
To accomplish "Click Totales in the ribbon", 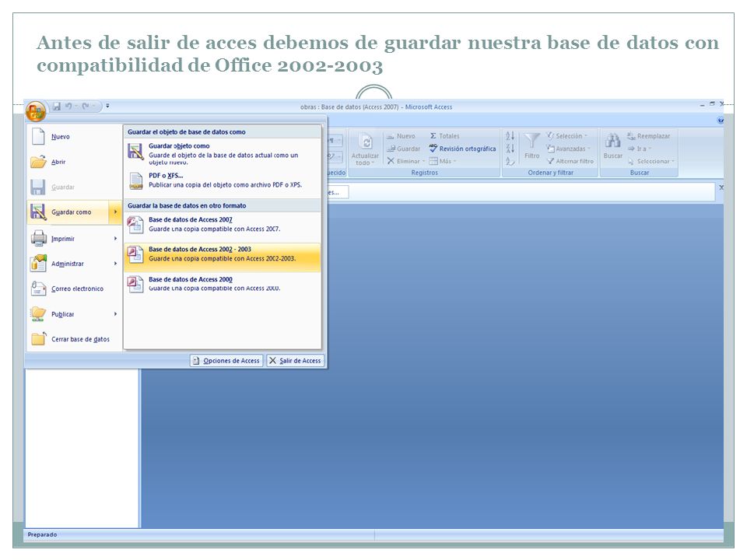I will (444, 136).
